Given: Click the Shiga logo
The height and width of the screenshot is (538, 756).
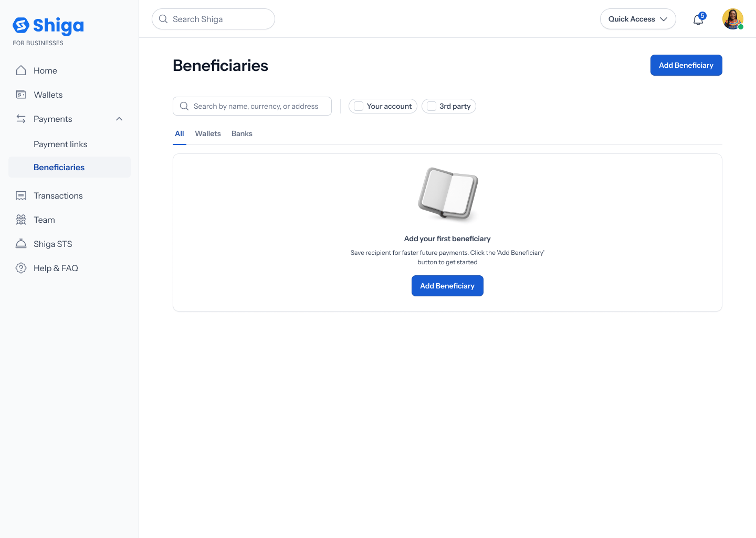Looking at the screenshot, I should (x=48, y=25).
